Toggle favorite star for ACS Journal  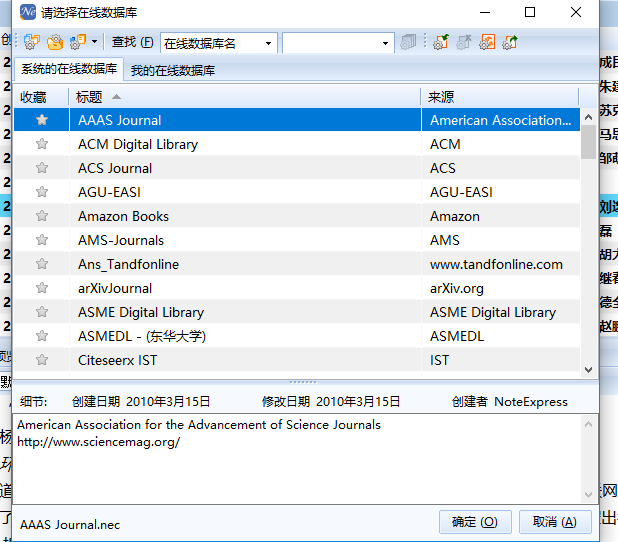[x=42, y=168]
